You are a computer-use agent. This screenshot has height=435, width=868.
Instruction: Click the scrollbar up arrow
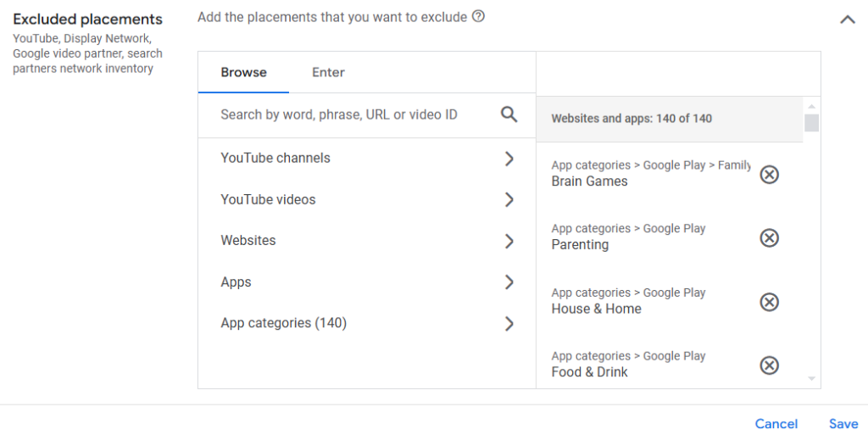tap(811, 106)
